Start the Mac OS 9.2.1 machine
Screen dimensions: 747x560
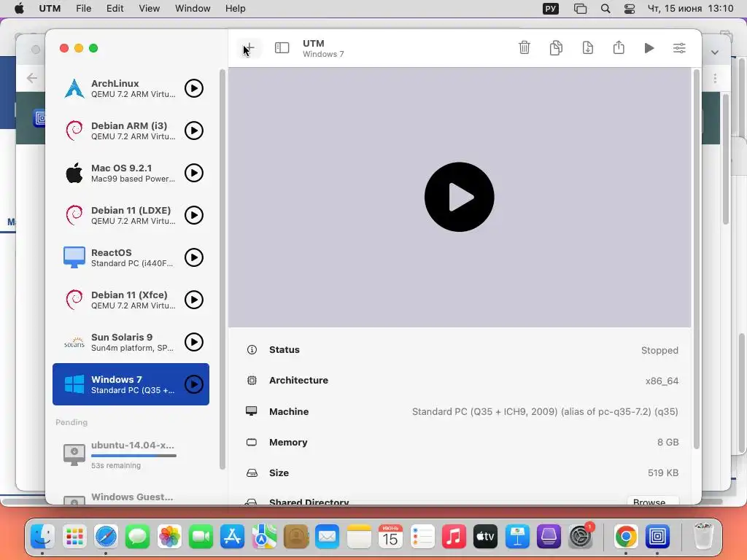pyautogui.click(x=194, y=173)
